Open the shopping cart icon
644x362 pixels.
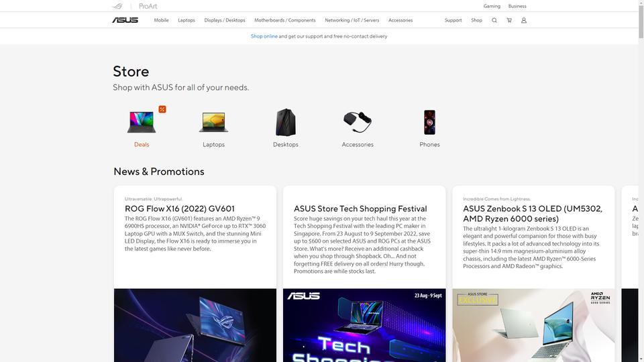click(x=509, y=20)
